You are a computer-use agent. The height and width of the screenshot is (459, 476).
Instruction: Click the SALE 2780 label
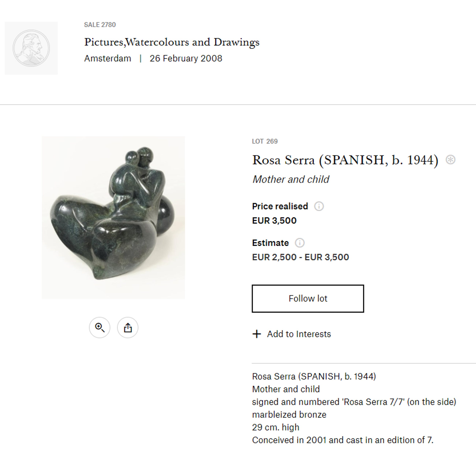[100, 25]
